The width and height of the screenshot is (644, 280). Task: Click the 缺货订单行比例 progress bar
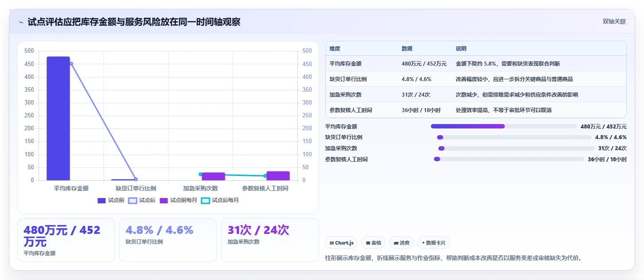coord(514,137)
